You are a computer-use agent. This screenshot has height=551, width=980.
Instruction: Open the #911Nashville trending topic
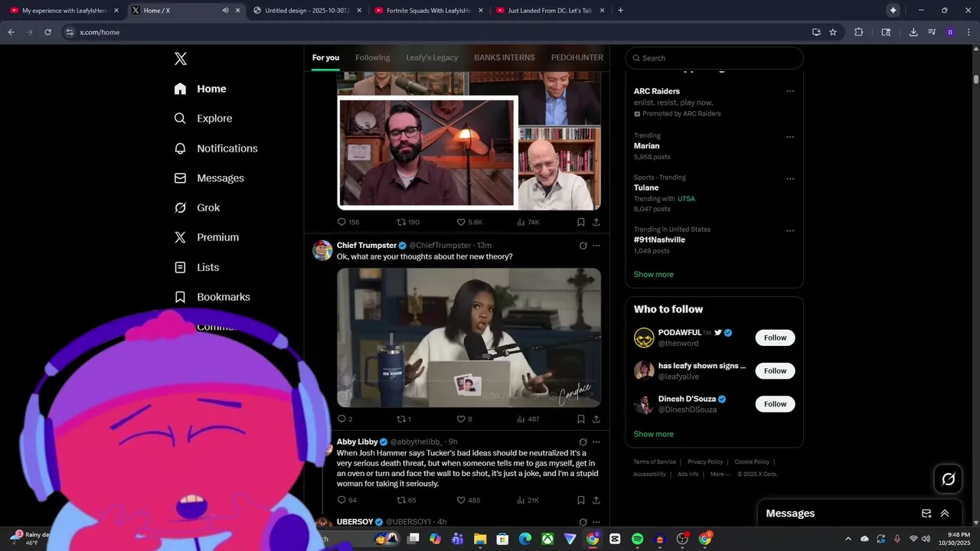click(x=659, y=240)
